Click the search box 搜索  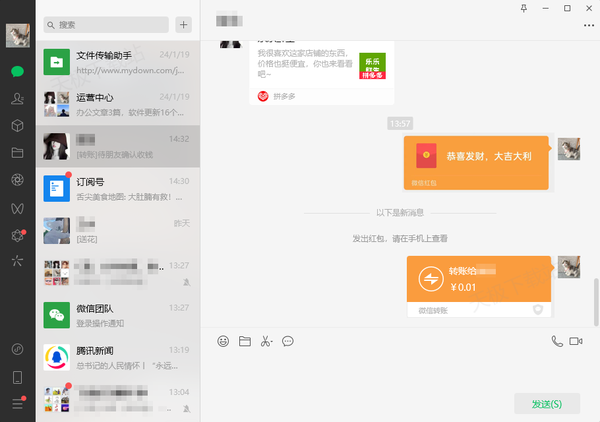point(106,25)
